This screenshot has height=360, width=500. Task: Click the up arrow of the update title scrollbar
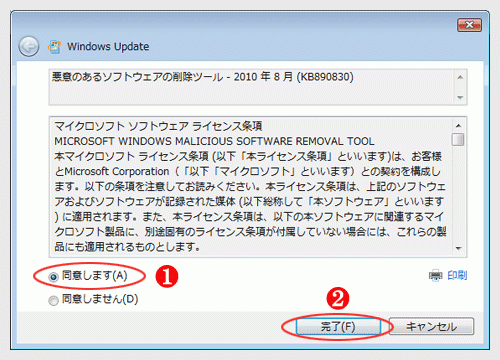[x=460, y=77]
